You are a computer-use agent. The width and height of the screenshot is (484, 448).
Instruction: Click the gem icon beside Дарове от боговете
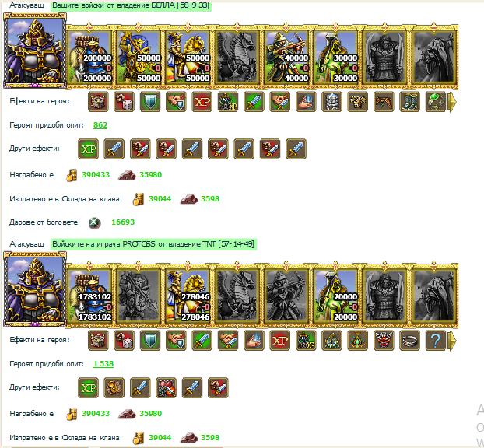click(x=95, y=222)
